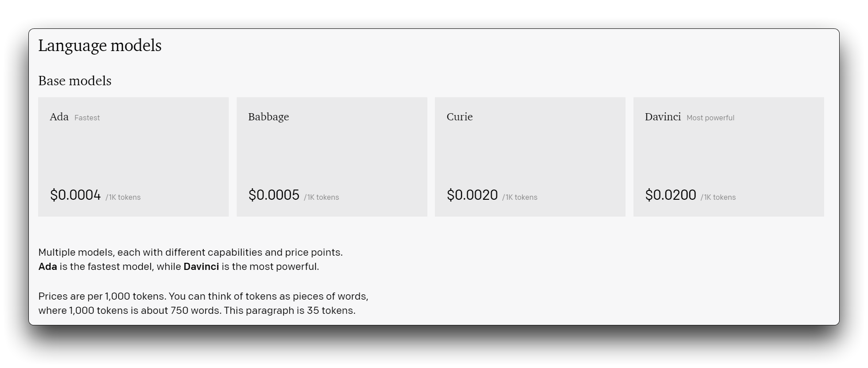Click the Base models subheading

click(75, 81)
